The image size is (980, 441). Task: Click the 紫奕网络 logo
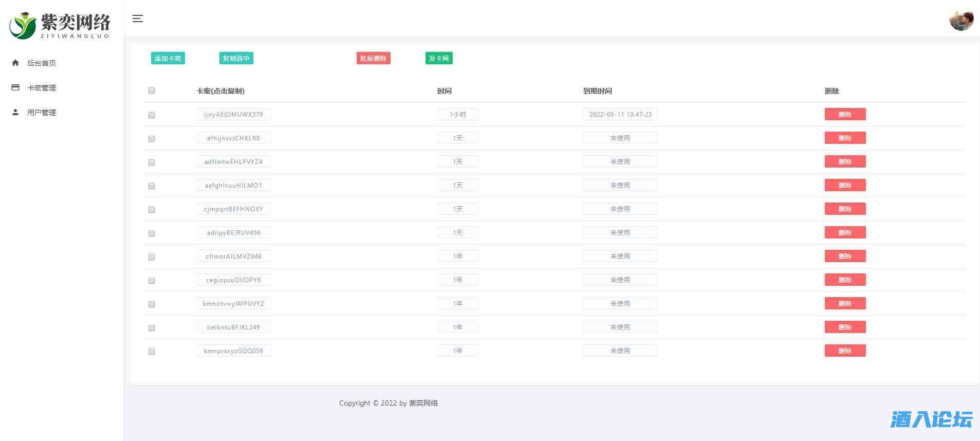click(60, 25)
